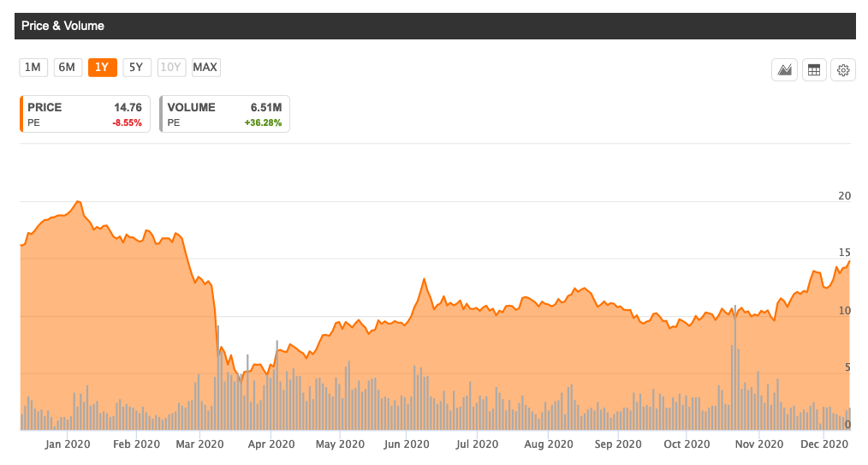The width and height of the screenshot is (868, 465).
Task: Click the +36.28% volume change value
Action: (262, 123)
